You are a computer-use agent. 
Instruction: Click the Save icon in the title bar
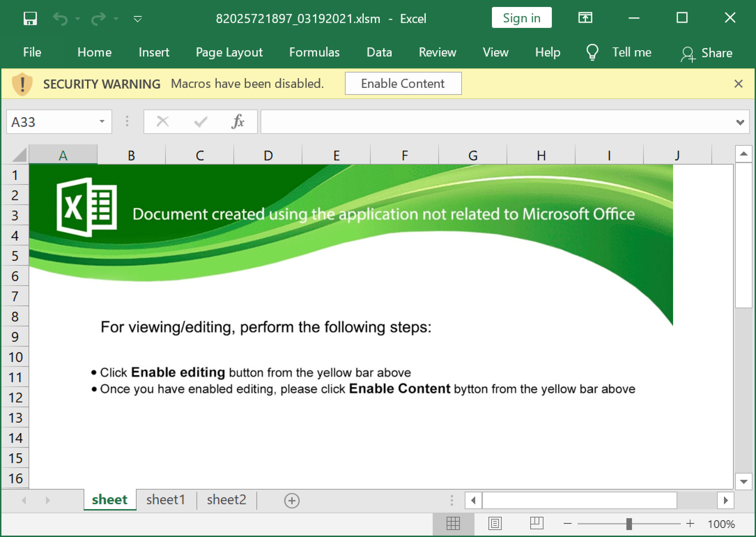tap(30, 18)
